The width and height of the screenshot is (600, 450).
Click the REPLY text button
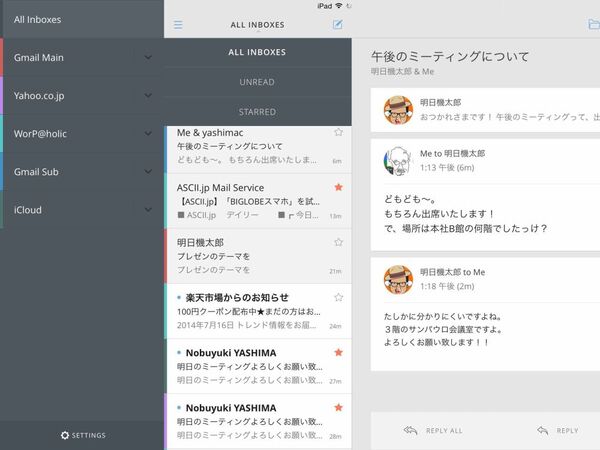coord(567,430)
